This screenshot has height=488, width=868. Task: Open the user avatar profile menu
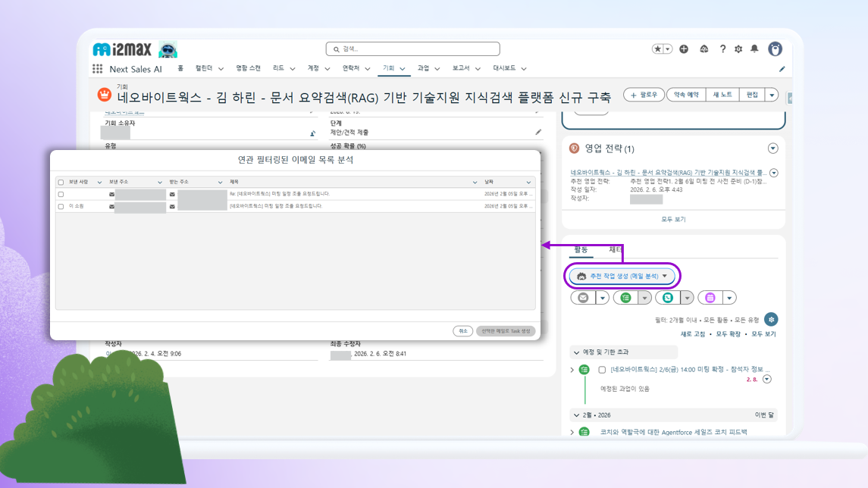[x=775, y=48]
